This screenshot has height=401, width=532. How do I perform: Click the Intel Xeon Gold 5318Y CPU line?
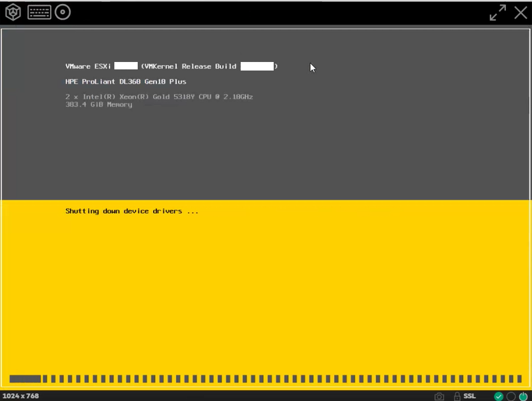[x=159, y=97]
